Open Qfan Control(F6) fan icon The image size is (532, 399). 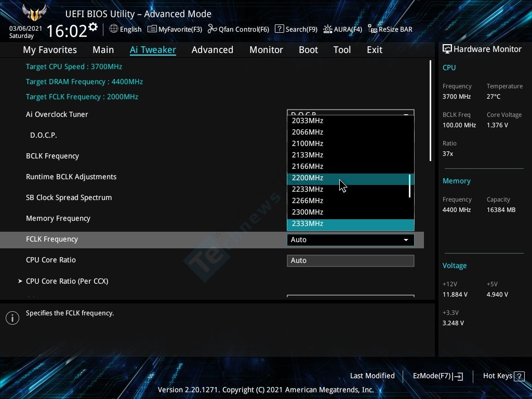click(212, 29)
